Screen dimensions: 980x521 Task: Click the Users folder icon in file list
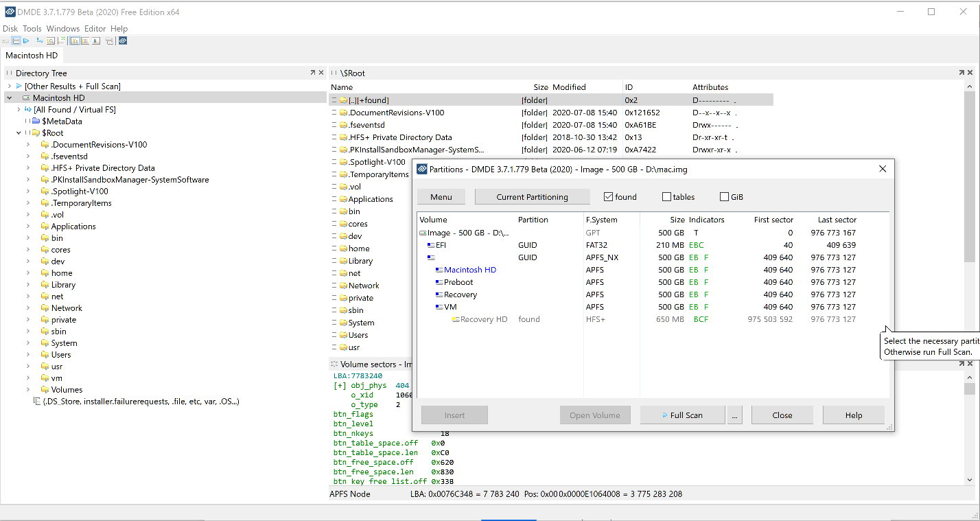342,335
